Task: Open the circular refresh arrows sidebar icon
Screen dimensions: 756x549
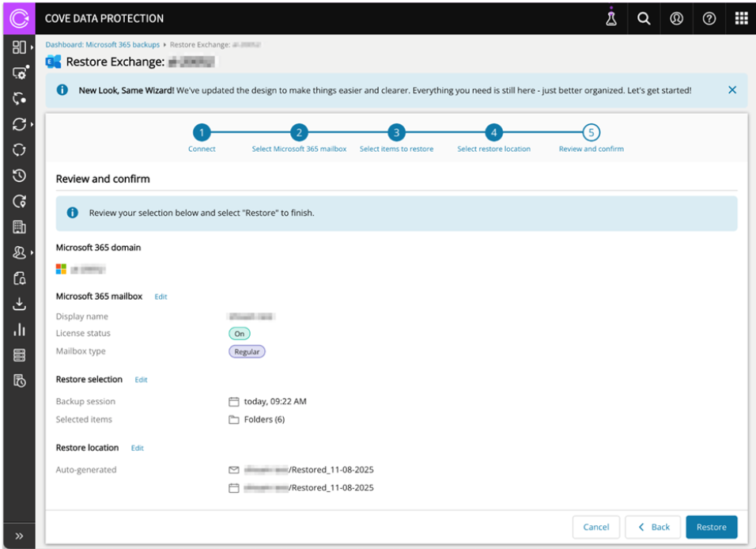Action: coord(19,124)
